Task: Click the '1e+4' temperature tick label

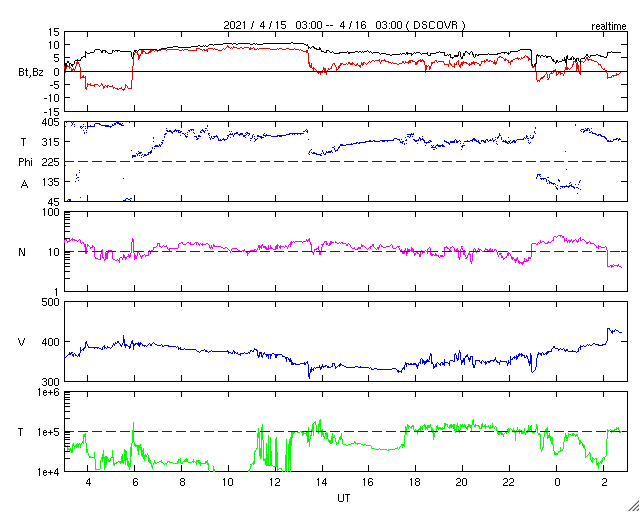Action: (x=50, y=472)
